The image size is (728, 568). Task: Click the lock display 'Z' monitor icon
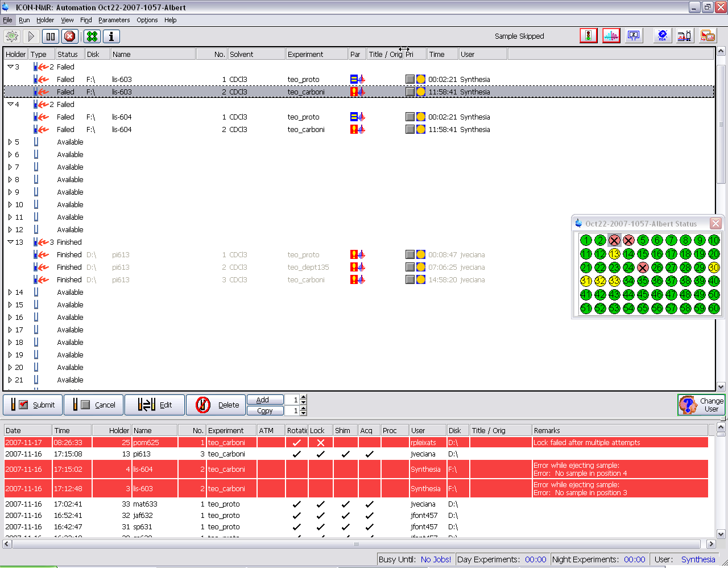click(x=634, y=36)
